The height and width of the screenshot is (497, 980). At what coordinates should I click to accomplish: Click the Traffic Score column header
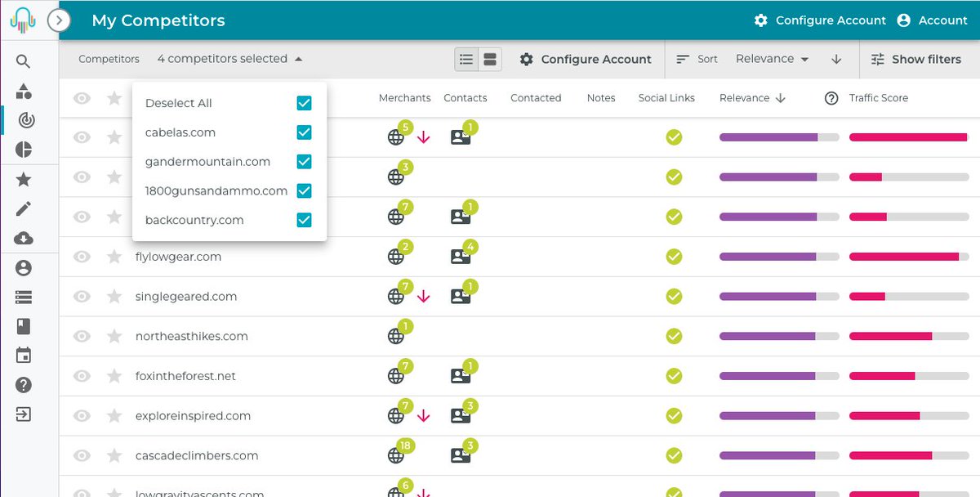click(x=879, y=98)
